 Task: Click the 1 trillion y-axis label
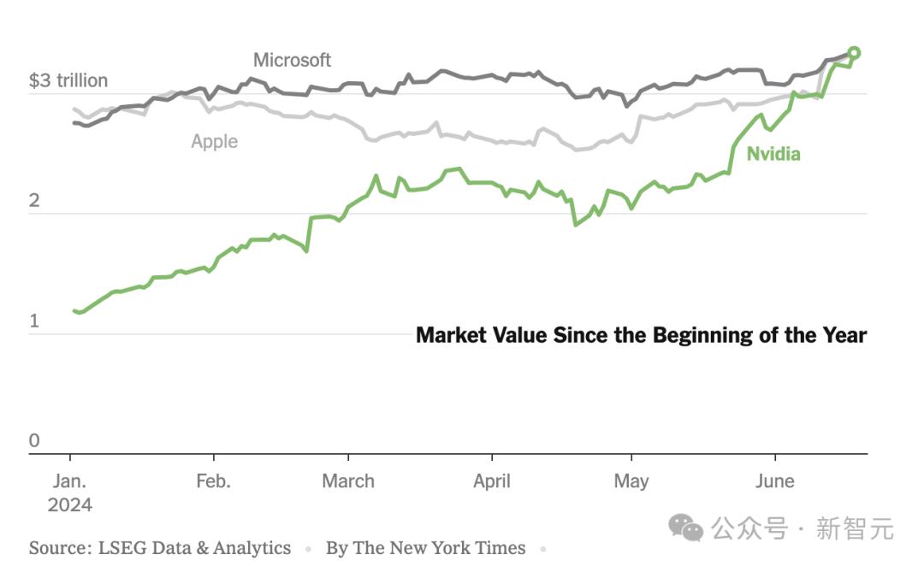[x=34, y=321]
